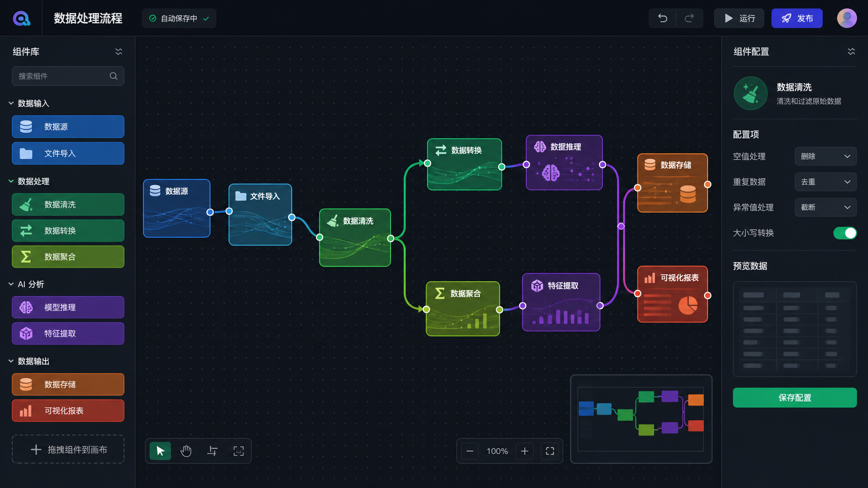Click the minimap overview thumbnail
This screenshot has width=868, height=488.
click(641, 419)
